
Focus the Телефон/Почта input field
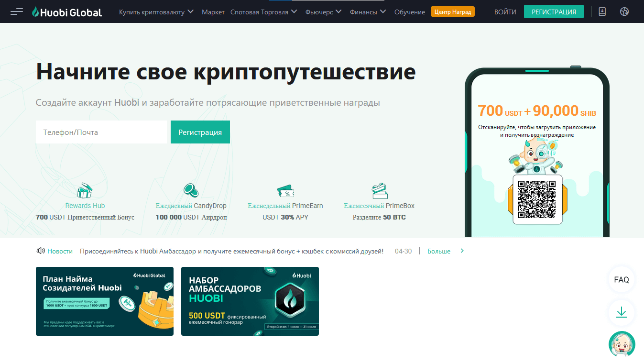pos(101,132)
